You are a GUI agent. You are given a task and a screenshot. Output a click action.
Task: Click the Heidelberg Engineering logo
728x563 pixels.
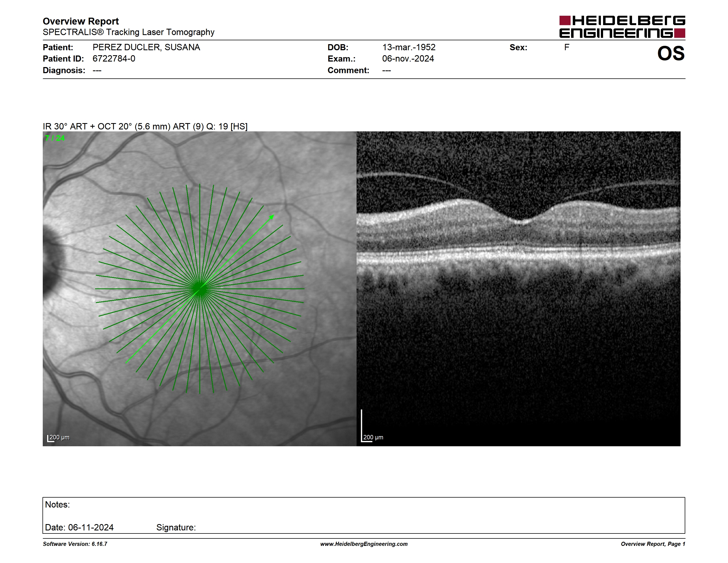click(x=622, y=27)
